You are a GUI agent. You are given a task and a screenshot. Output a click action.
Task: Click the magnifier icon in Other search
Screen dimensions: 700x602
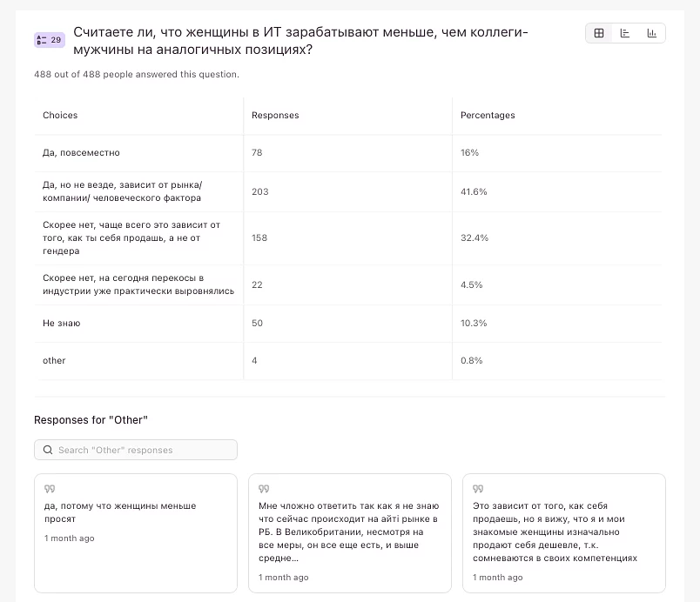(48, 450)
